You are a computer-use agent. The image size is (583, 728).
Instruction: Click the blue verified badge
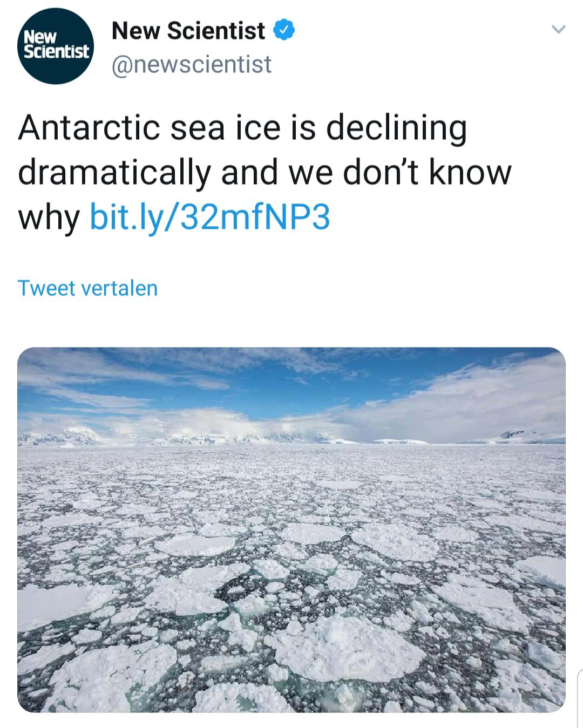(284, 30)
